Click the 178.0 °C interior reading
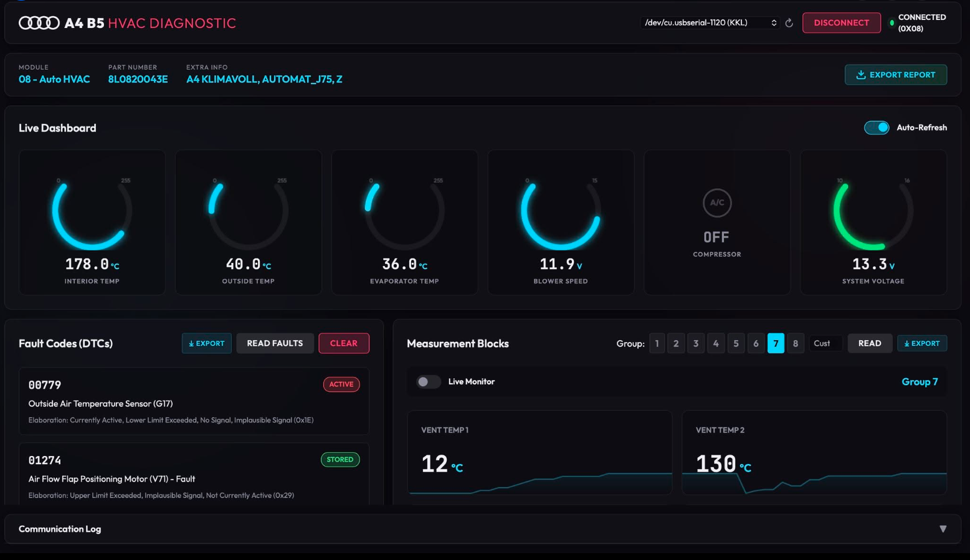This screenshot has width=970, height=560. [92, 264]
